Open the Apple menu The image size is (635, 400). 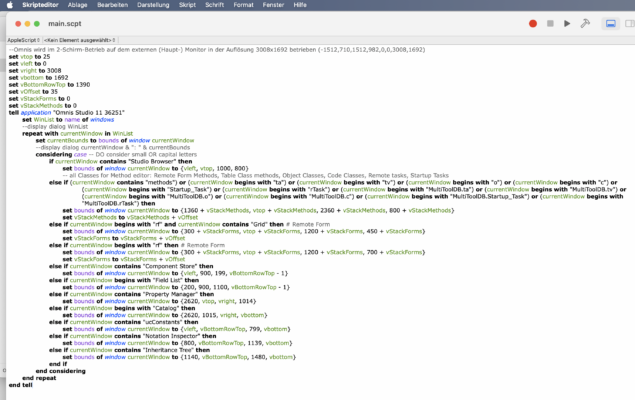click(9, 4)
